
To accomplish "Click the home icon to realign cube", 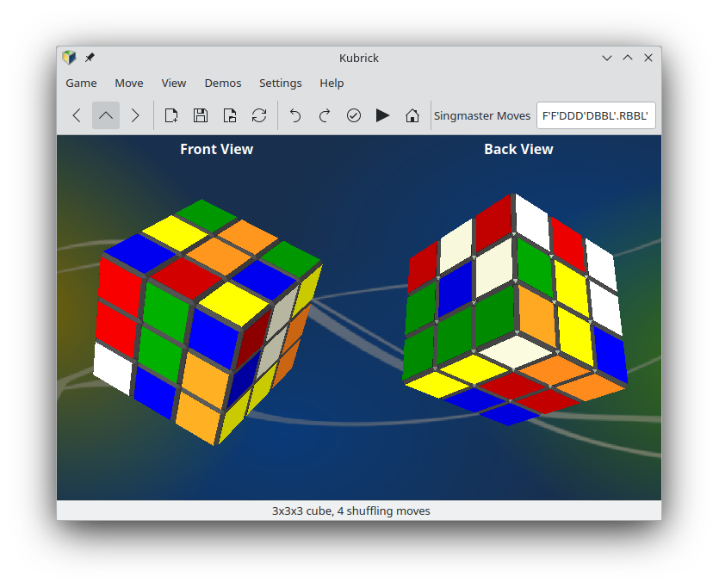I will tap(412, 115).
